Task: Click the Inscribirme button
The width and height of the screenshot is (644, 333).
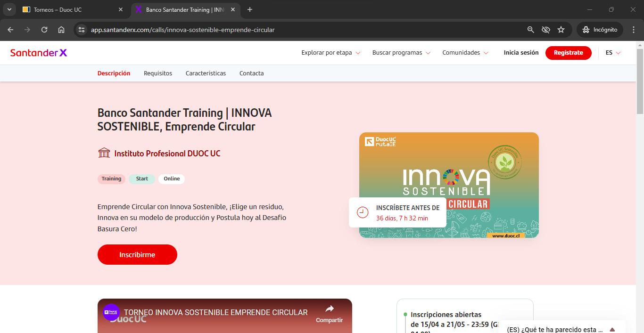Action: [x=137, y=254]
